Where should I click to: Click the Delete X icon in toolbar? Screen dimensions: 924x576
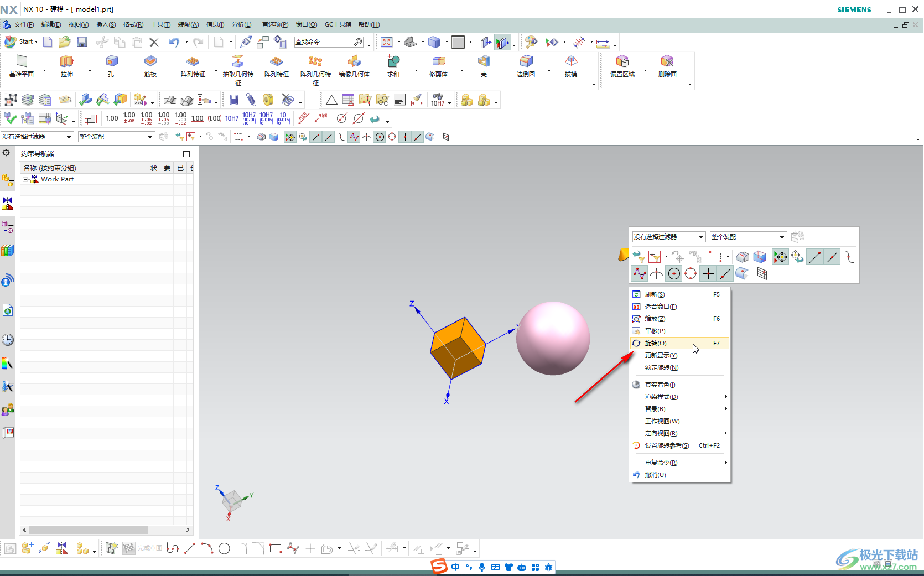pos(154,42)
